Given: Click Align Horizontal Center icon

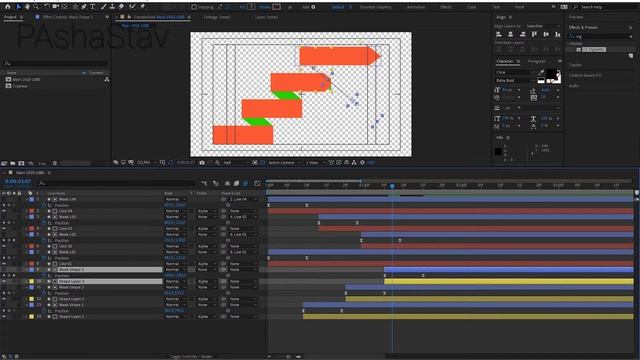Looking at the screenshot, I should 511,35.
